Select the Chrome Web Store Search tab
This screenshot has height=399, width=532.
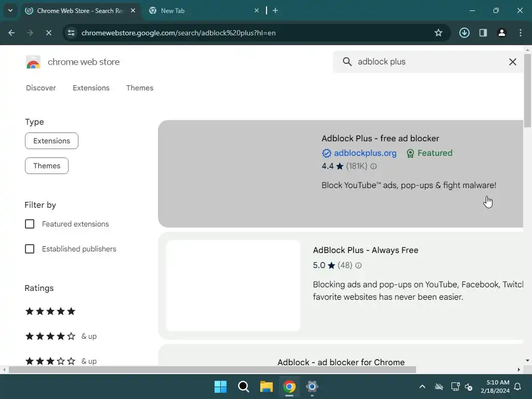81,10
